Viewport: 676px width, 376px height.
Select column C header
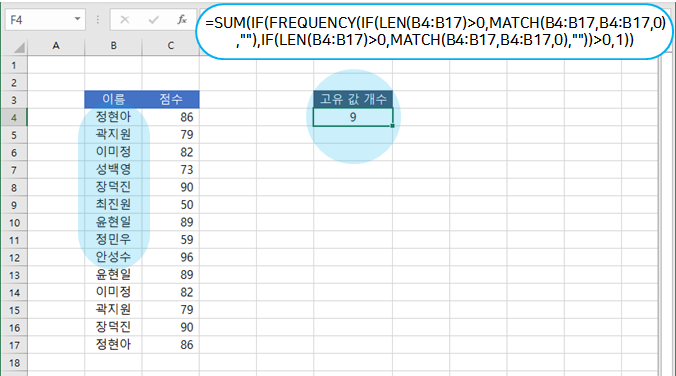coord(171,46)
